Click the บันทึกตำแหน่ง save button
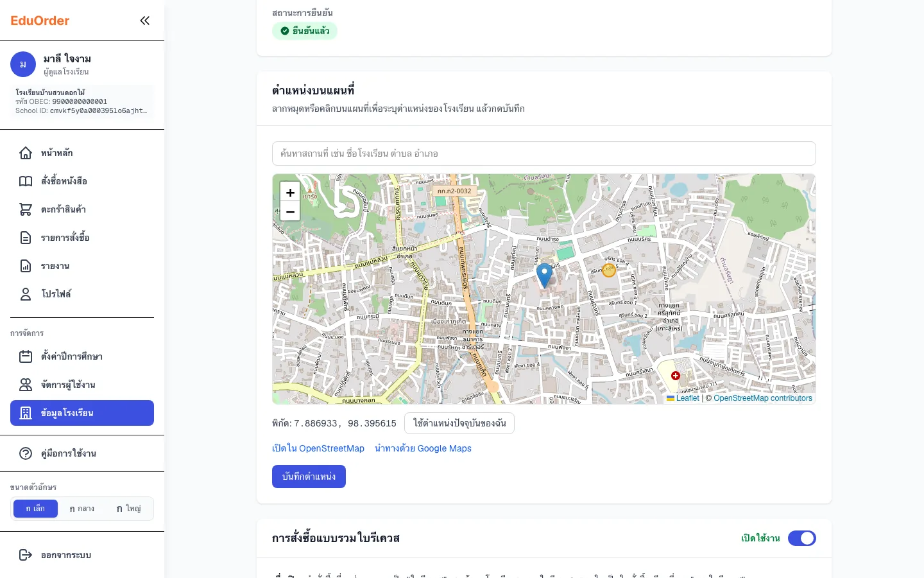The width and height of the screenshot is (924, 578). point(309,477)
